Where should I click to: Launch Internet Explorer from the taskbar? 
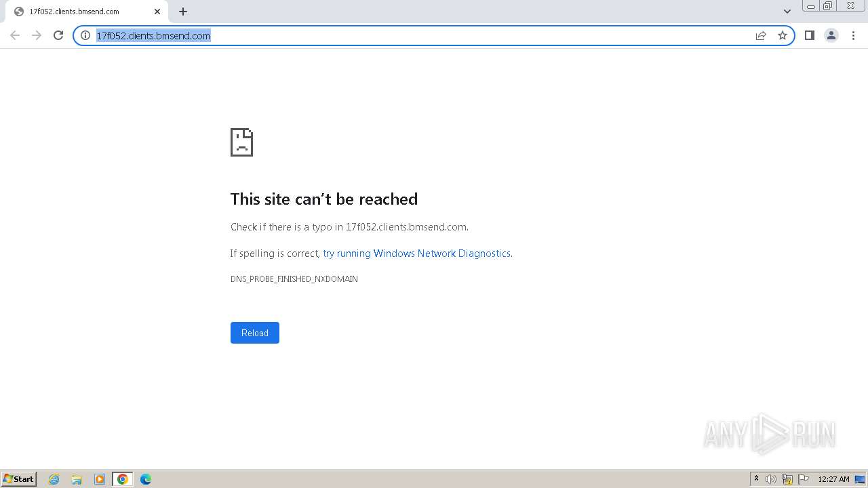pyautogui.click(x=54, y=479)
